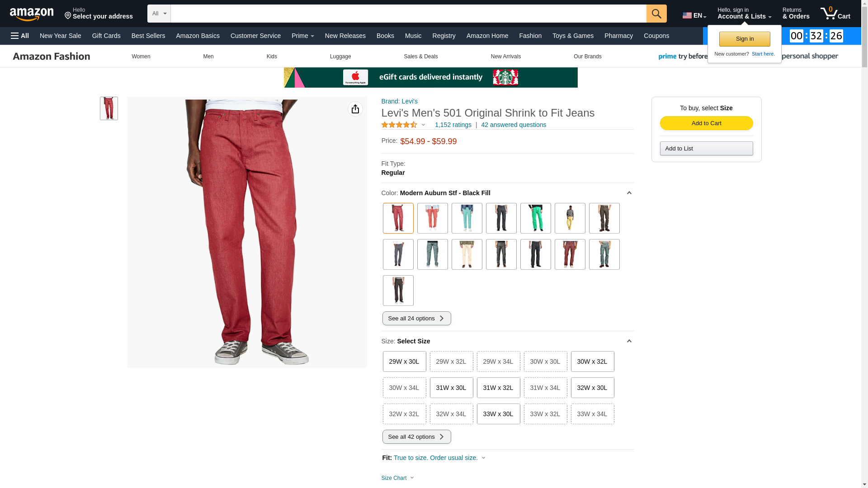This screenshot has width=868, height=488.
Task: Click the Add to Cart button
Action: coord(706,123)
